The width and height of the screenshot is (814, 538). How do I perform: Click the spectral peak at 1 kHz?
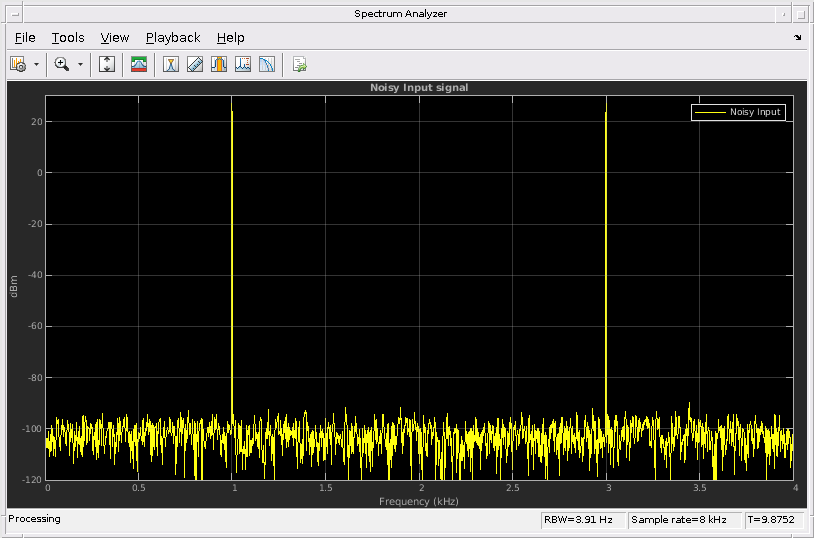coord(232,112)
